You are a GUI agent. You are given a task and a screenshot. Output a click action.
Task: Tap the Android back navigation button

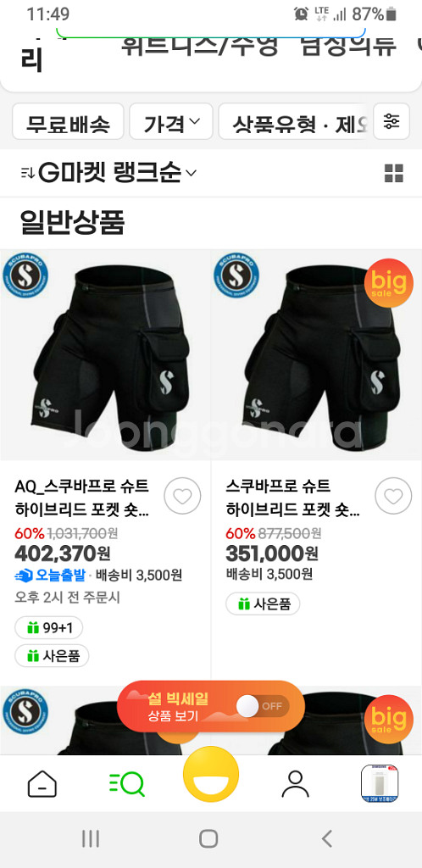(327, 838)
